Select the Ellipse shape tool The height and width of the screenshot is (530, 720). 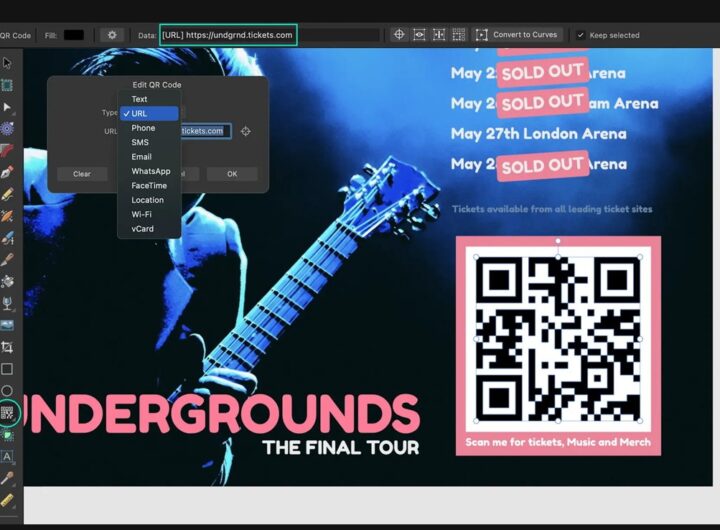pyautogui.click(x=7, y=390)
